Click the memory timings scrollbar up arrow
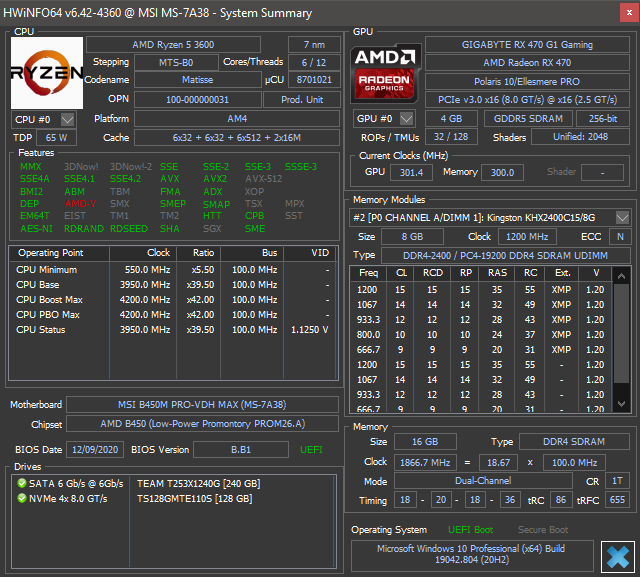 (x=621, y=276)
